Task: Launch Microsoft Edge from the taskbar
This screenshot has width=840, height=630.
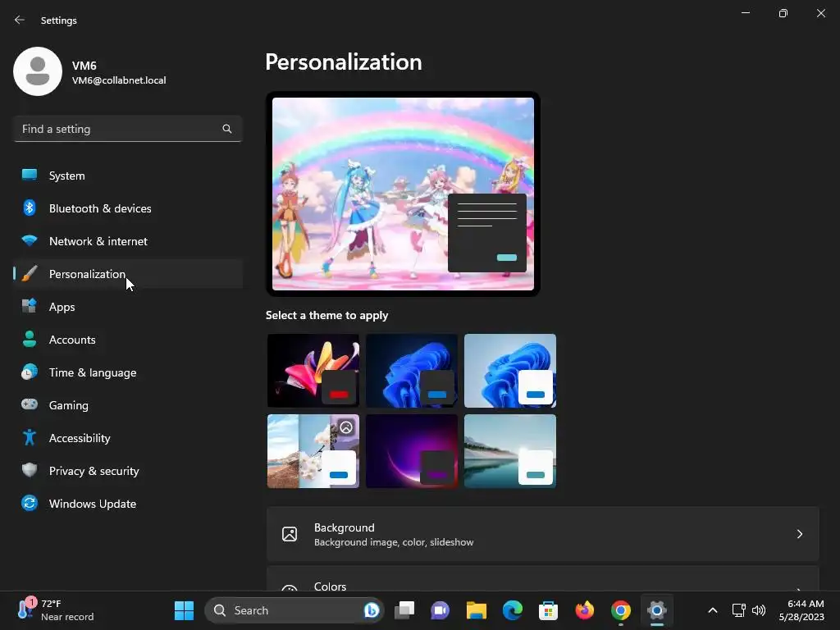Action: [513, 610]
